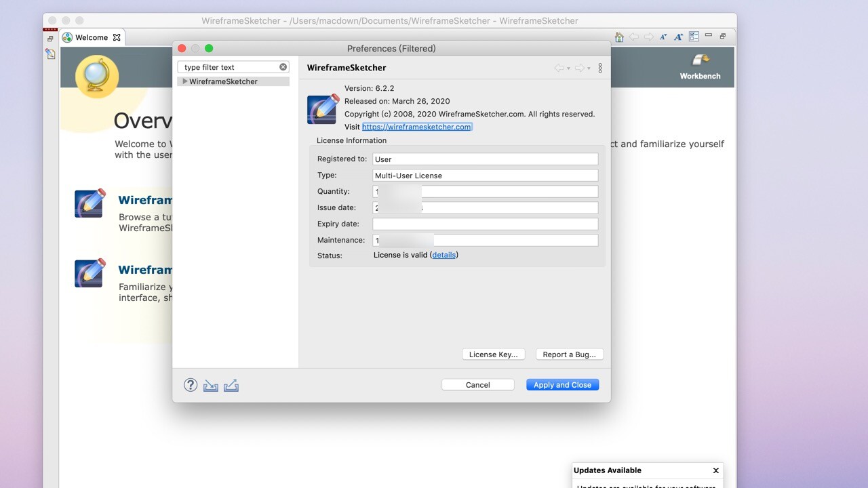Click the Released on: March 26, 2020 text
Screen dimensions: 868x488
click(397, 101)
